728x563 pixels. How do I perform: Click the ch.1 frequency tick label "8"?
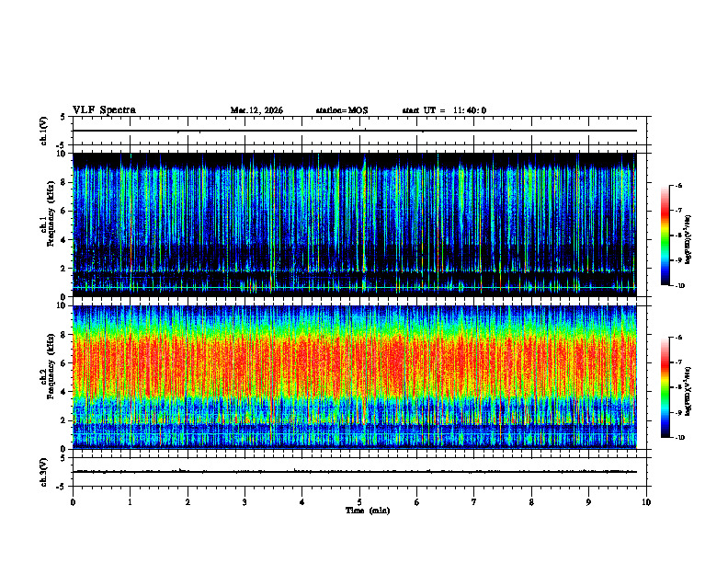click(64, 182)
